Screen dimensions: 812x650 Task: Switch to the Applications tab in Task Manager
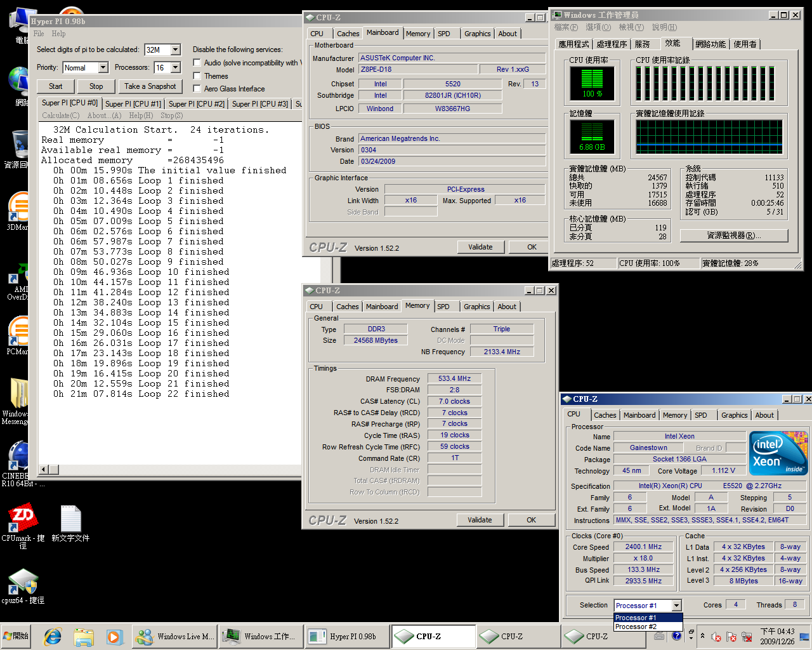tap(574, 44)
